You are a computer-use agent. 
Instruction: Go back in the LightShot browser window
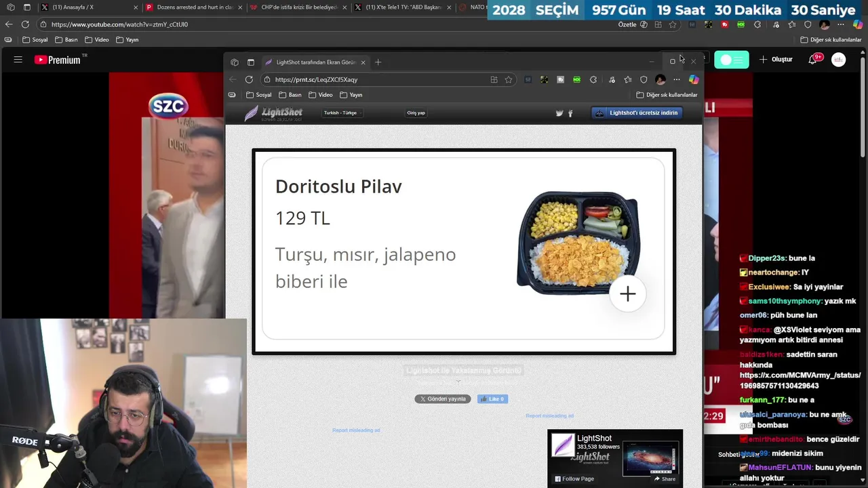coord(233,79)
